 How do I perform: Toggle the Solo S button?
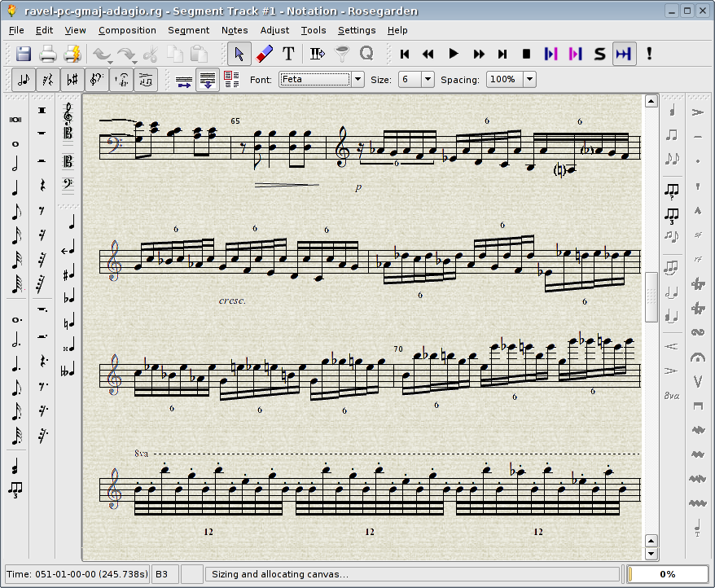(599, 54)
